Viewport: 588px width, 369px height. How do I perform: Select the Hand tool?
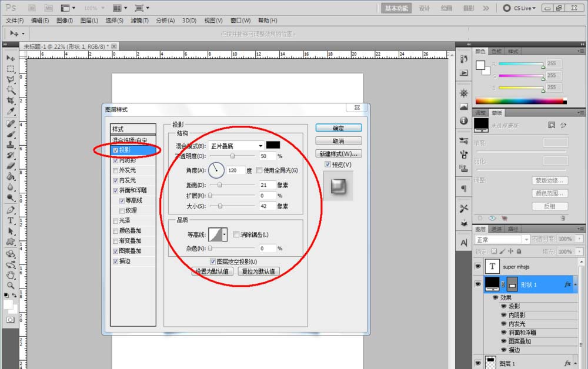11,275
